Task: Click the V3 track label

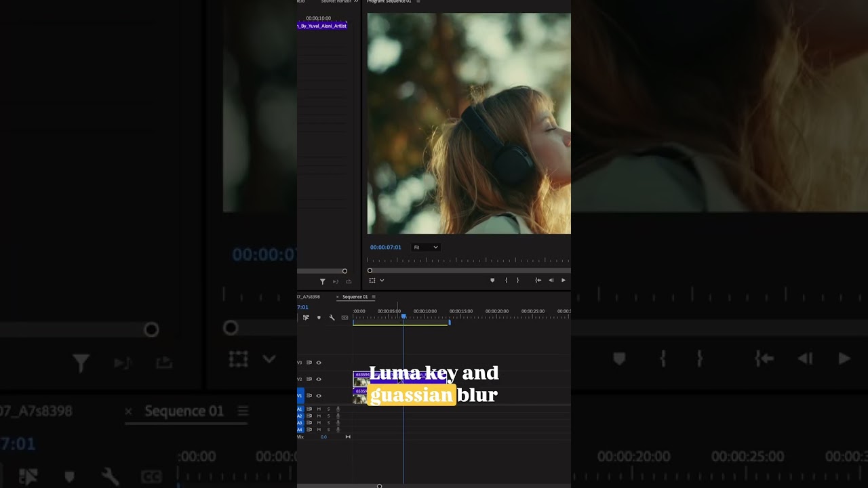Action: pos(300,363)
